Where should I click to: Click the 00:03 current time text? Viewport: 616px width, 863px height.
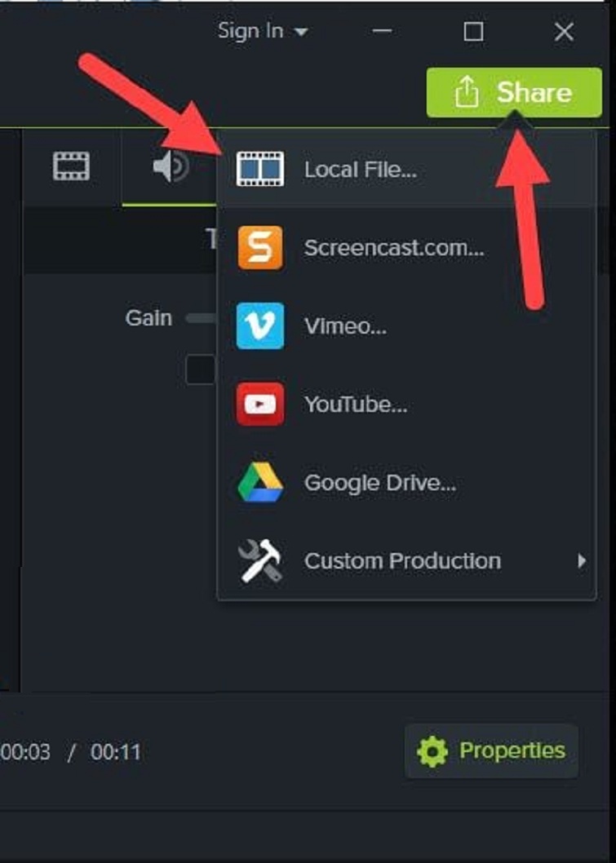pyautogui.click(x=25, y=752)
